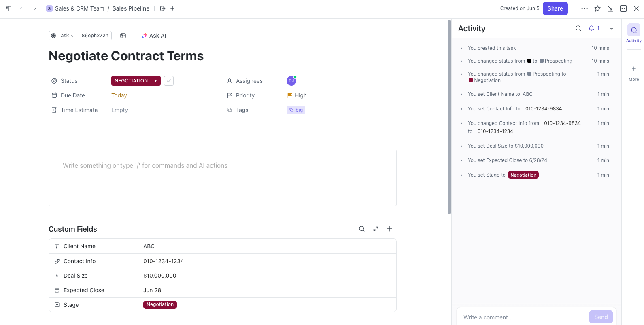
Task: Open Sales Pipeline breadcrumb
Action: [x=131, y=8]
